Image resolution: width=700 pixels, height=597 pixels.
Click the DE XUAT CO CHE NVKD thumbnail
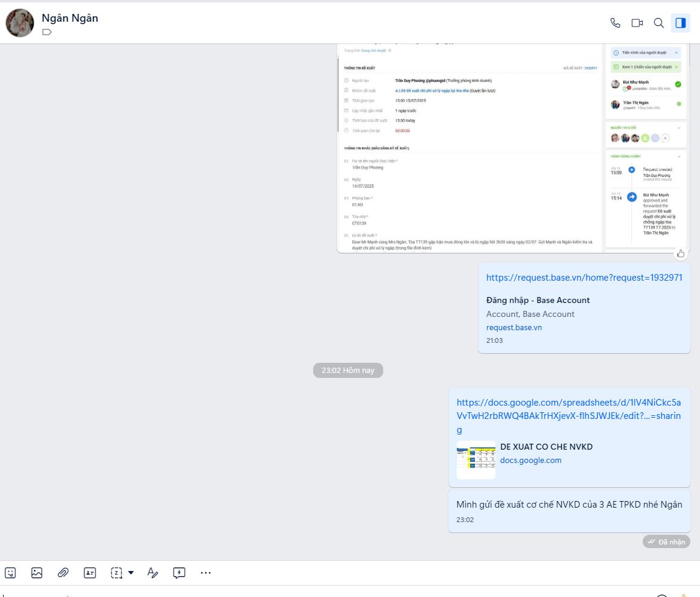[x=476, y=460]
